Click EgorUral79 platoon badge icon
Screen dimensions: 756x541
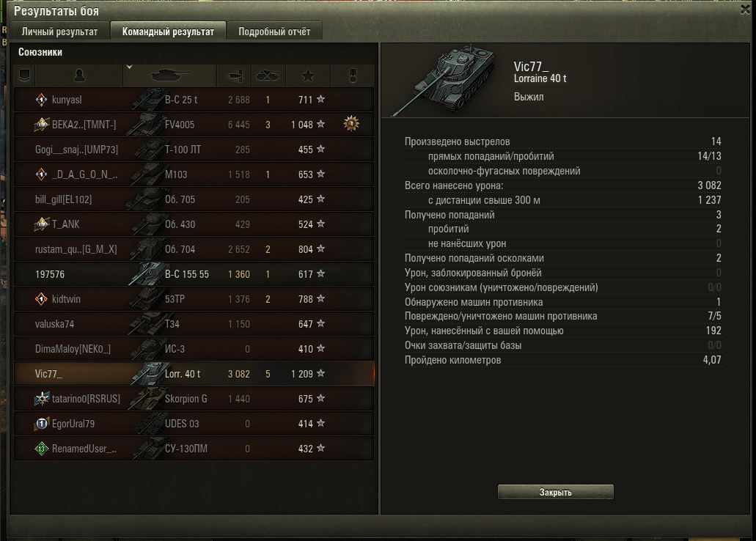click(x=42, y=424)
